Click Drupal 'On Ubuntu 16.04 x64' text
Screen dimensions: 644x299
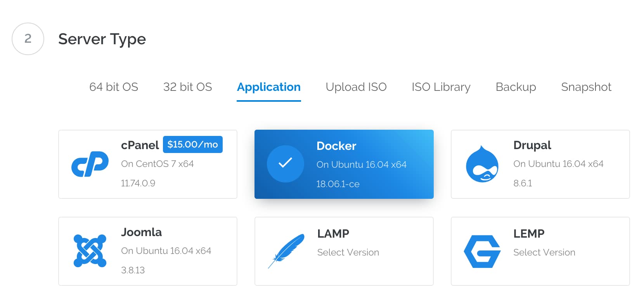tap(558, 164)
